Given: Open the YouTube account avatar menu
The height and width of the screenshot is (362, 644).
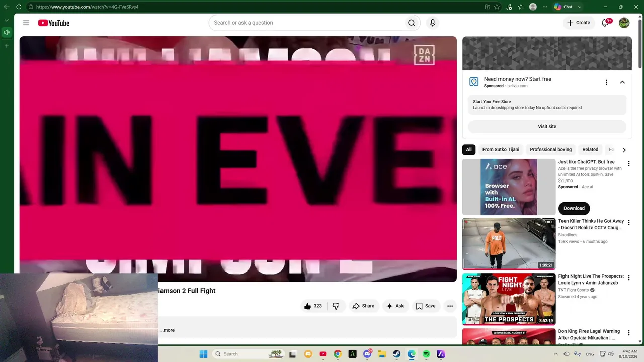Looking at the screenshot, I should 624,23.
